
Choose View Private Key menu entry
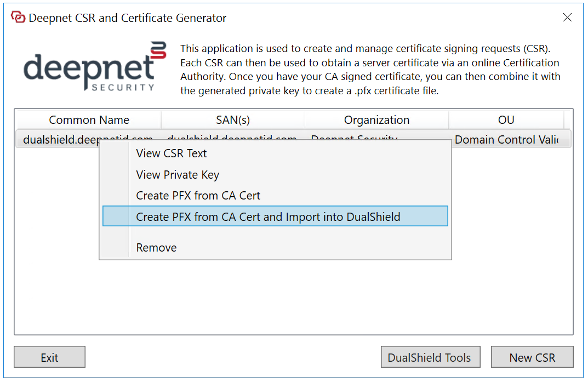click(177, 175)
